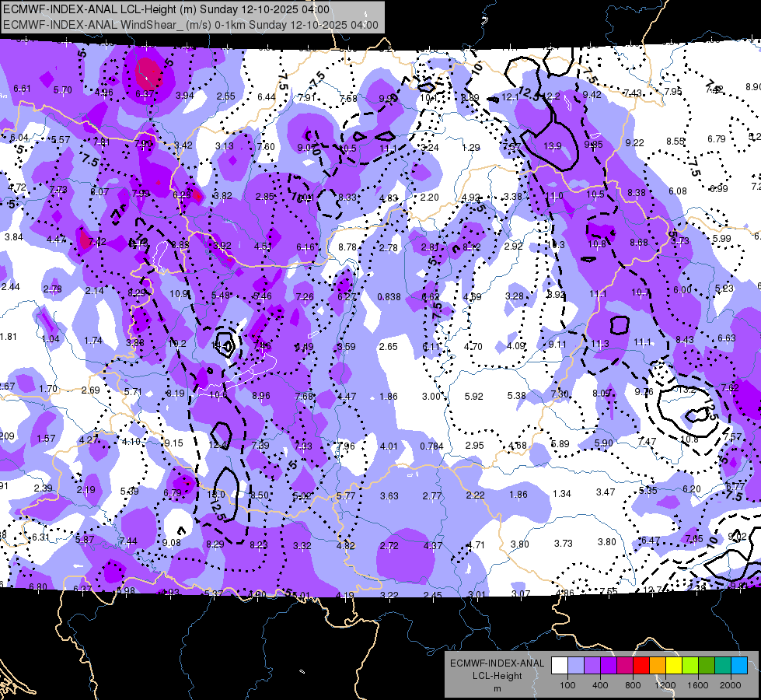Image resolution: width=761 pixels, height=700 pixels.
Task: Click the 3.47 wind shear value
Action: (606, 492)
